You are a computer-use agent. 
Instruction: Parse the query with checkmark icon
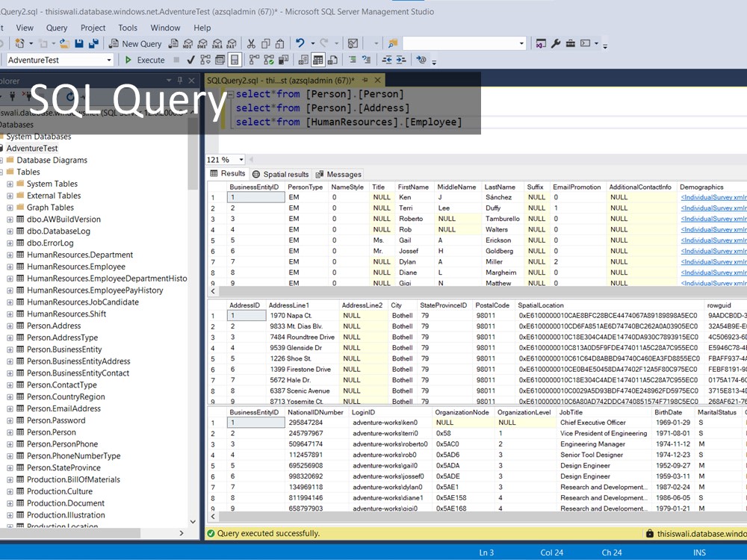(190, 60)
